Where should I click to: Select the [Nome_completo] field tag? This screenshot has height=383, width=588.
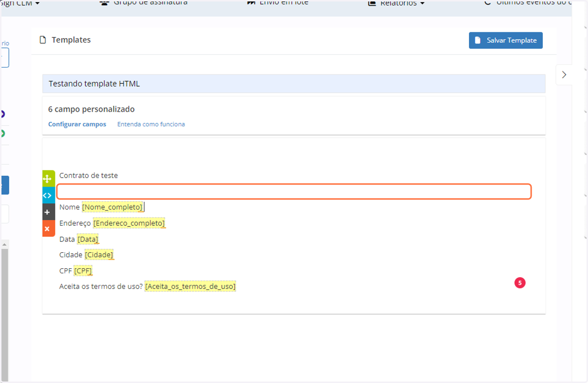click(x=112, y=207)
